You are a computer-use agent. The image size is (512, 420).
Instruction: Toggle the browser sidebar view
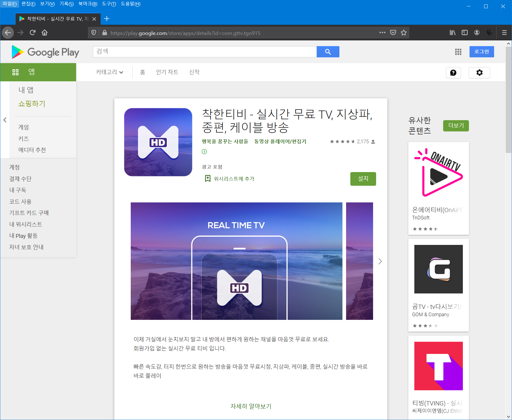coord(465,32)
